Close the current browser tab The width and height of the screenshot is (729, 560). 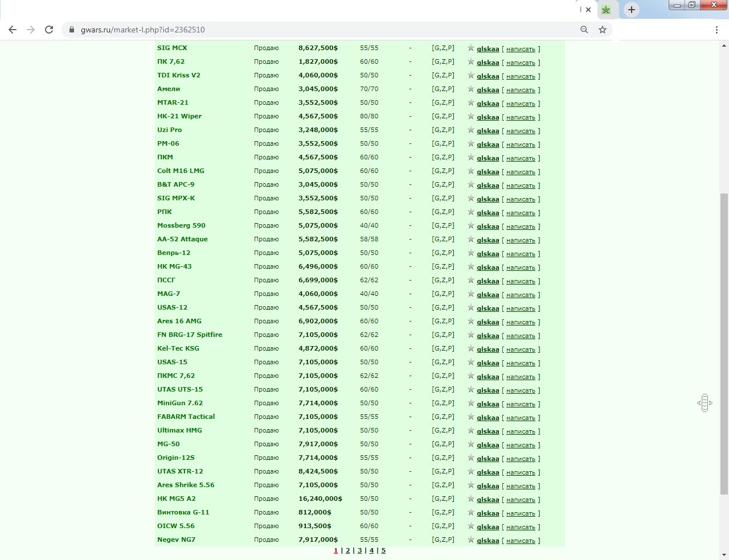[x=588, y=10]
